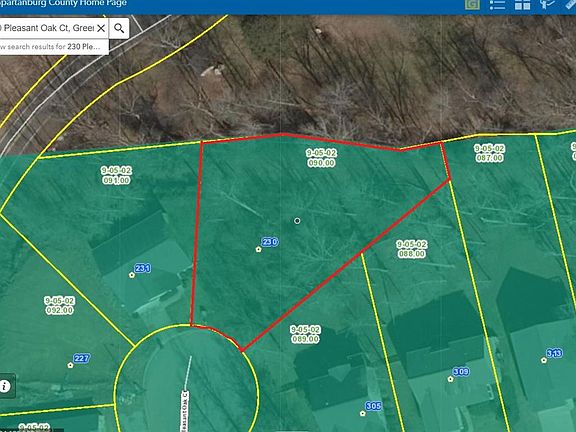Click the green G logo icon in header
The image size is (576, 432).
click(x=472, y=4)
